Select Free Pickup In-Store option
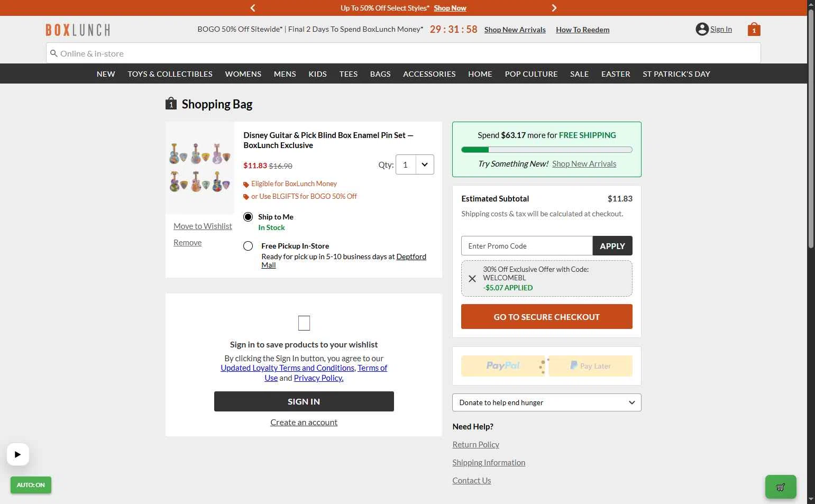815x504 pixels. click(248, 246)
